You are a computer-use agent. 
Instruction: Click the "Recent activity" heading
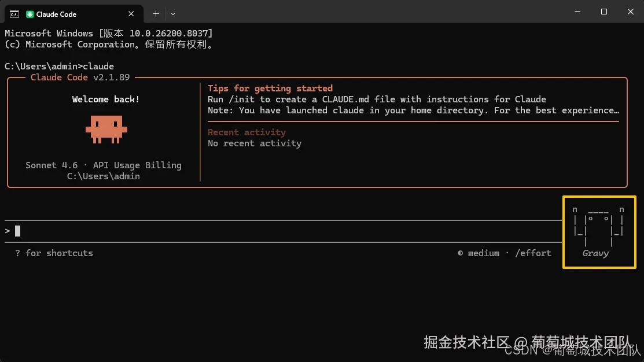[x=246, y=132]
